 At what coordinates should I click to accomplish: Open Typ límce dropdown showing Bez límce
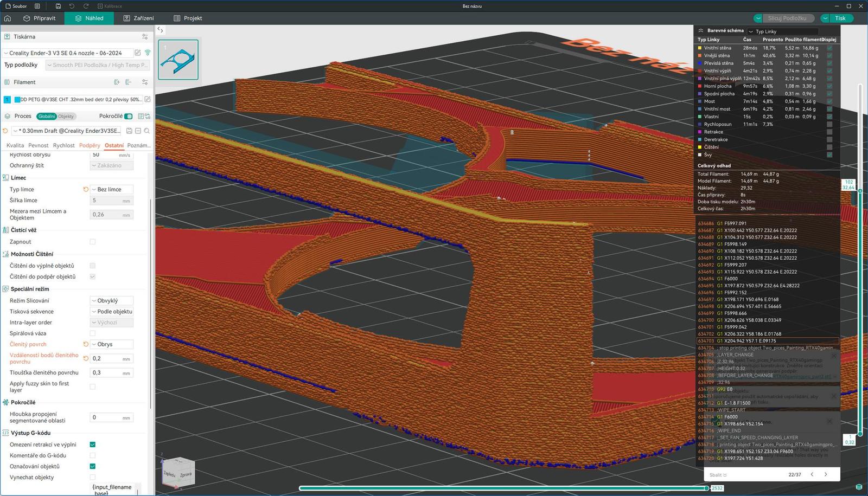[x=111, y=189]
